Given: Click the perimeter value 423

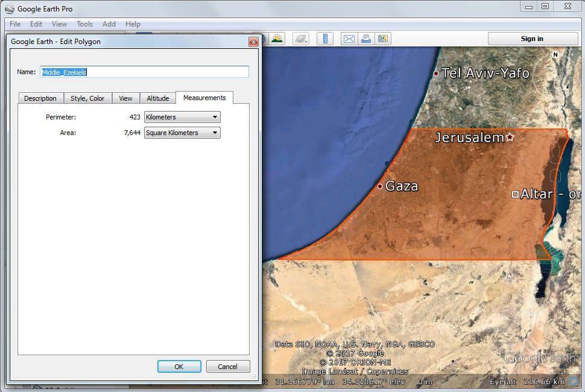Looking at the screenshot, I should click(134, 117).
